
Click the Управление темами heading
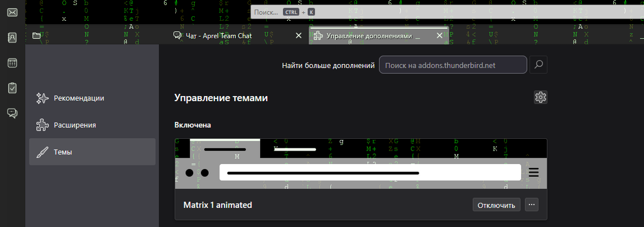tap(221, 98)
